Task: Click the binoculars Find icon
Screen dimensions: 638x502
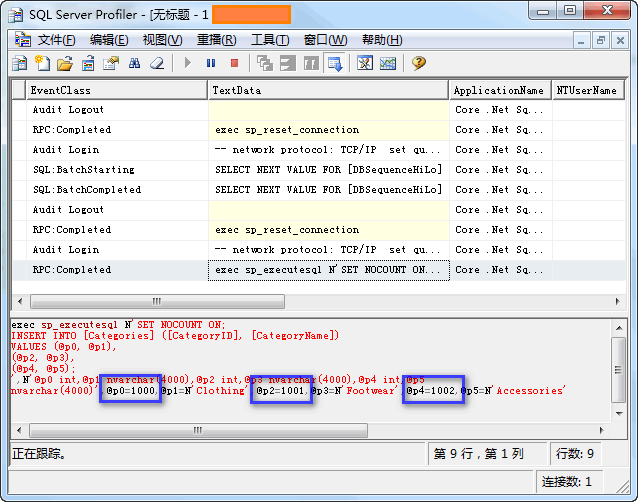Action: coord(134,63)
